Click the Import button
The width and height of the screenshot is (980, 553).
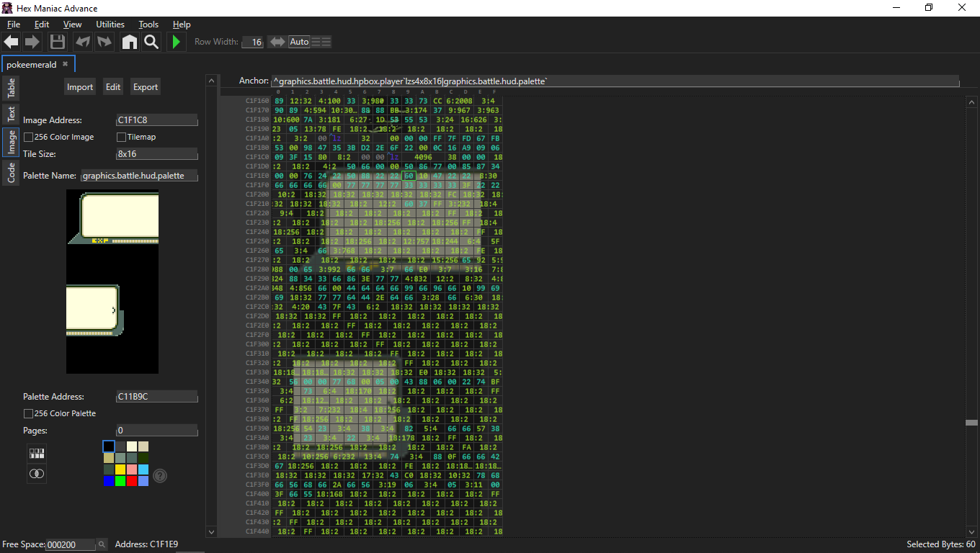[80, 87]
